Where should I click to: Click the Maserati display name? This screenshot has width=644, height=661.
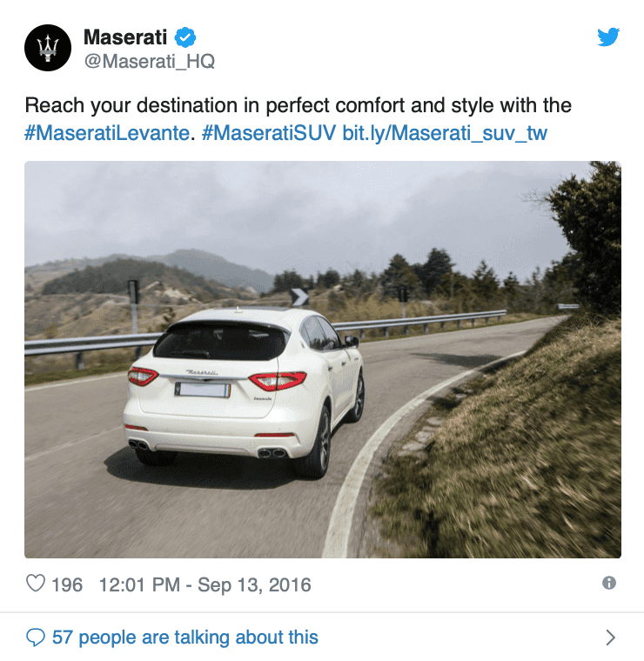click(125, 37)
